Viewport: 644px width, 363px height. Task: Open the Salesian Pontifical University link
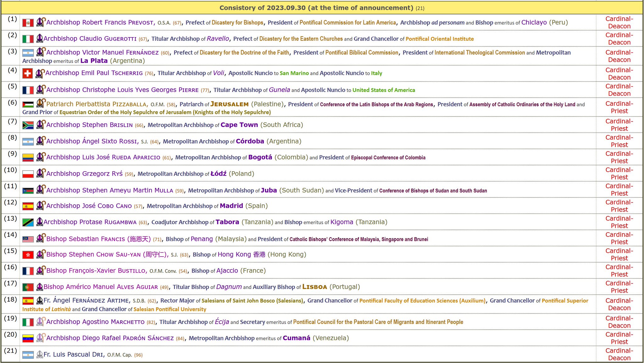pos(170,309)
